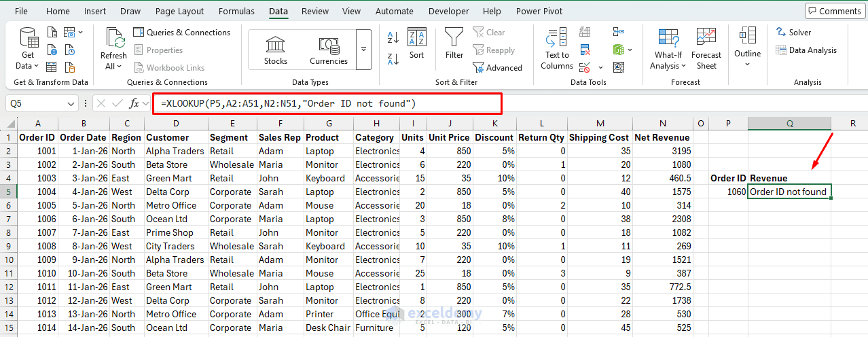868x337 pixels.
Task: Click the Consolidate icon
Action: (x=618, y=32)
